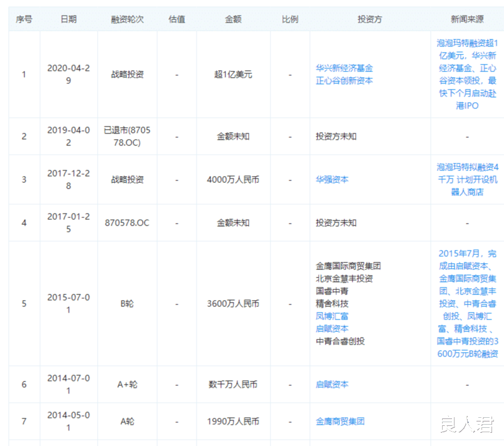Click the 华强资本 investor link
This screenshot has width=504, height=446.
tap(332, 179)
